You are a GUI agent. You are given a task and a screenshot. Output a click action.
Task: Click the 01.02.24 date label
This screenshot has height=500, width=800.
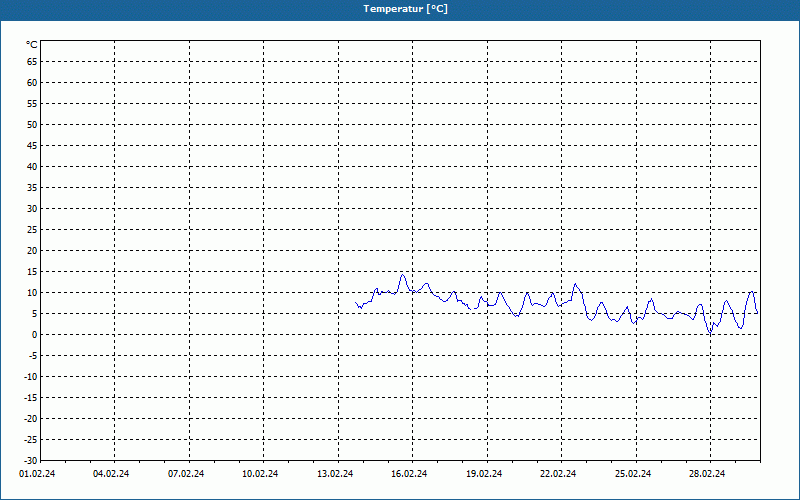click(x=37, y=474)
